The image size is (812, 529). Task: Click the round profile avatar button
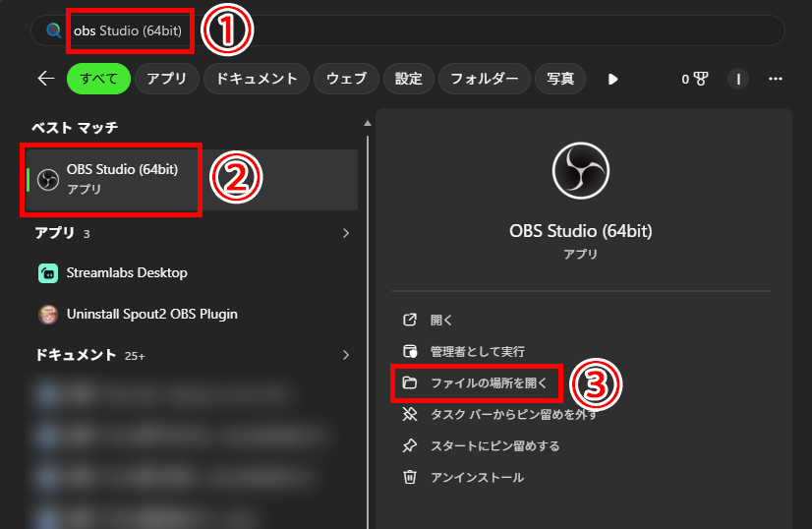pos(738,79)
